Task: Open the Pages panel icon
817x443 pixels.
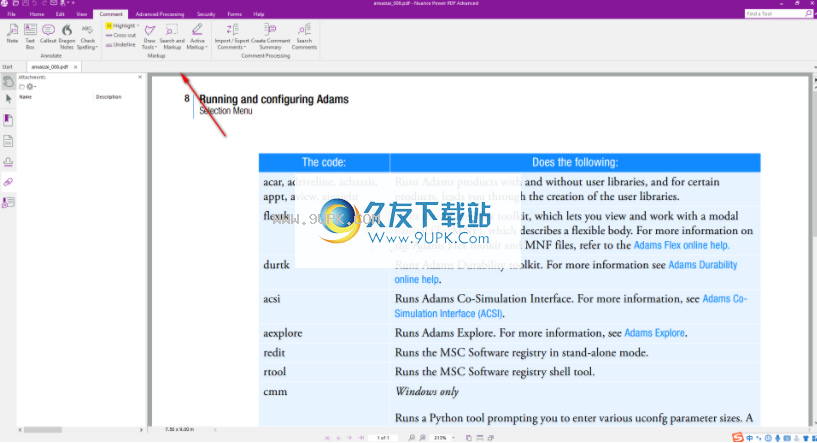Action: click(x=8, y=141)
